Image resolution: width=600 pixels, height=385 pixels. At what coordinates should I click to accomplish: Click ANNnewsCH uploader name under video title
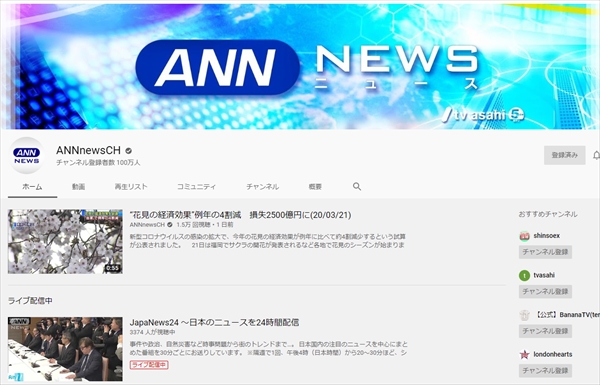pos(147,225)
